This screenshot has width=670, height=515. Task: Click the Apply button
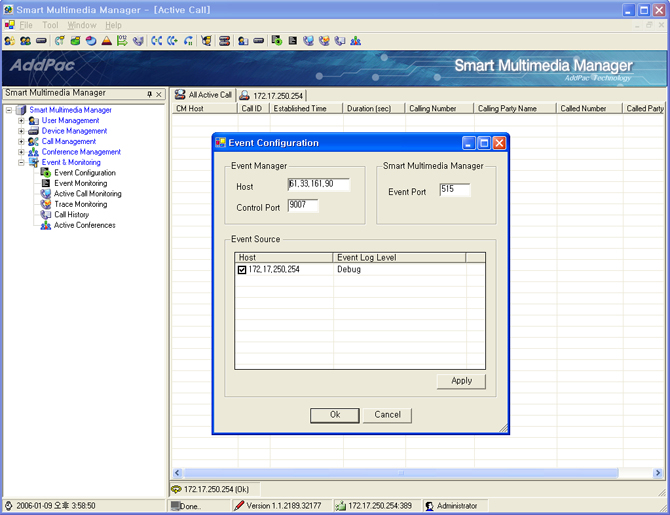tap(461, 381)
